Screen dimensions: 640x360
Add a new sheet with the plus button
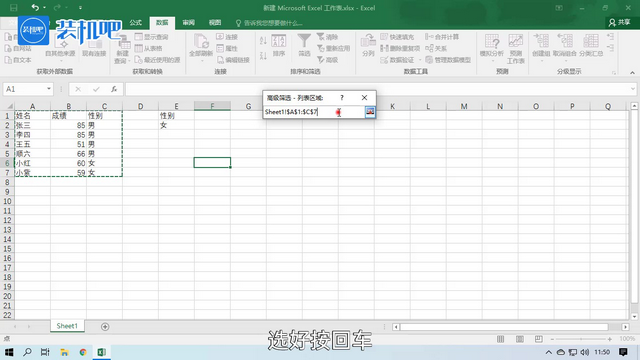(105, 326)
